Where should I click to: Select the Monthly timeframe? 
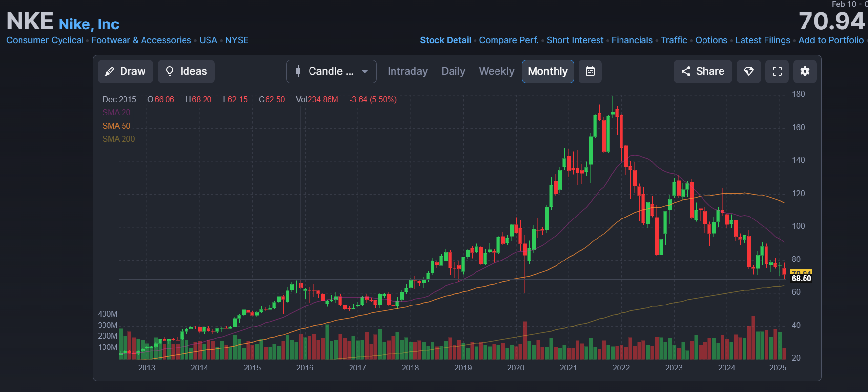(x=548, y=71)
